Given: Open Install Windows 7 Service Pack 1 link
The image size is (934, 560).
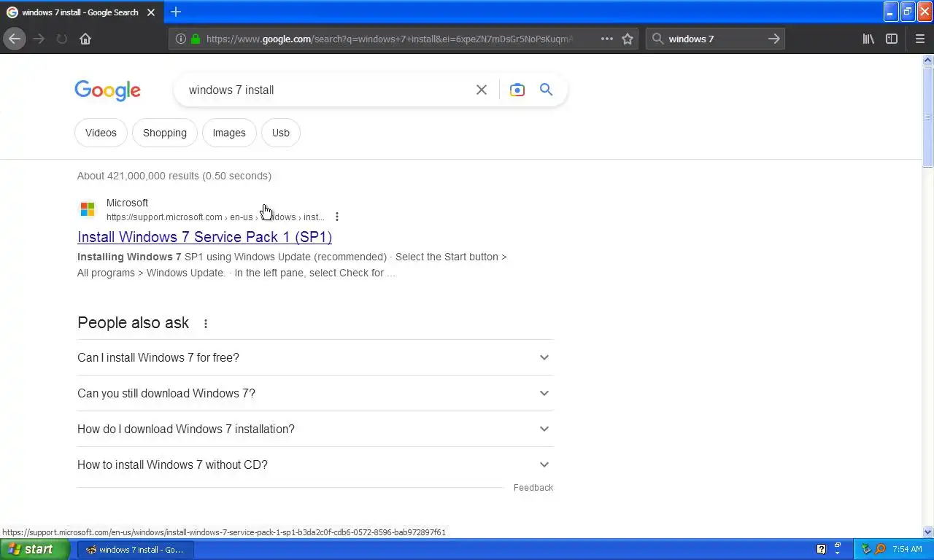Looking at the screenshot, I should pyautogui.click(x=205, y=237).
